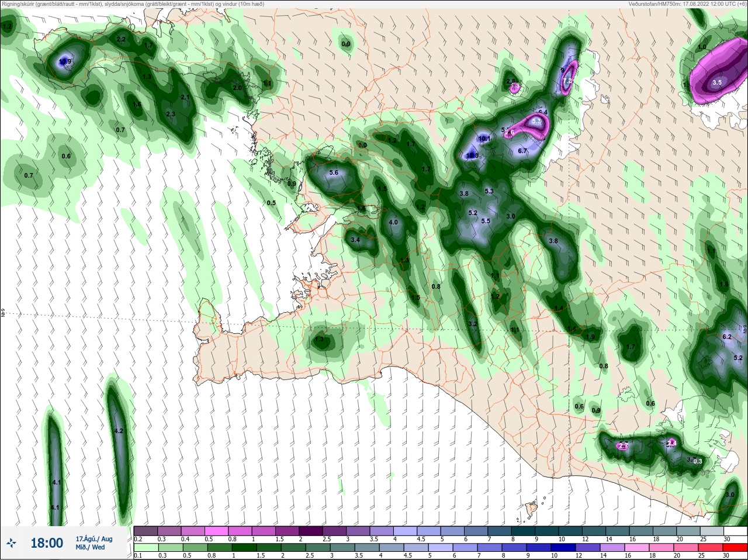Click the 3.4 precipitation value on the map
Image resolution: width=748 pixels, height=560 pixels.
[x=355, y=240]
